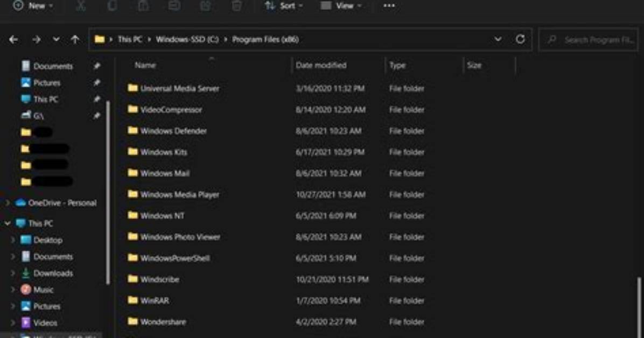Click the Delete trash icon
644x338 pixels.
pyautogui.click(x=236, y=6)
